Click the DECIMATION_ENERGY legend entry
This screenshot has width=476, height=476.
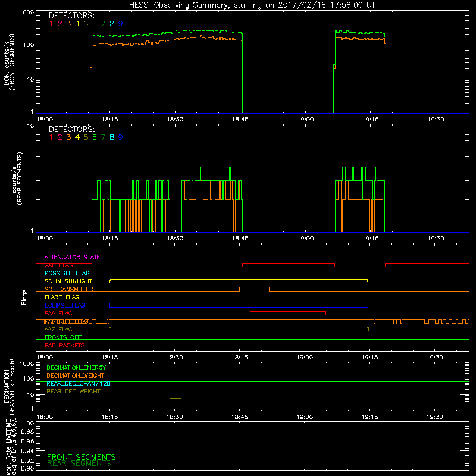click(x=76, y=368)
